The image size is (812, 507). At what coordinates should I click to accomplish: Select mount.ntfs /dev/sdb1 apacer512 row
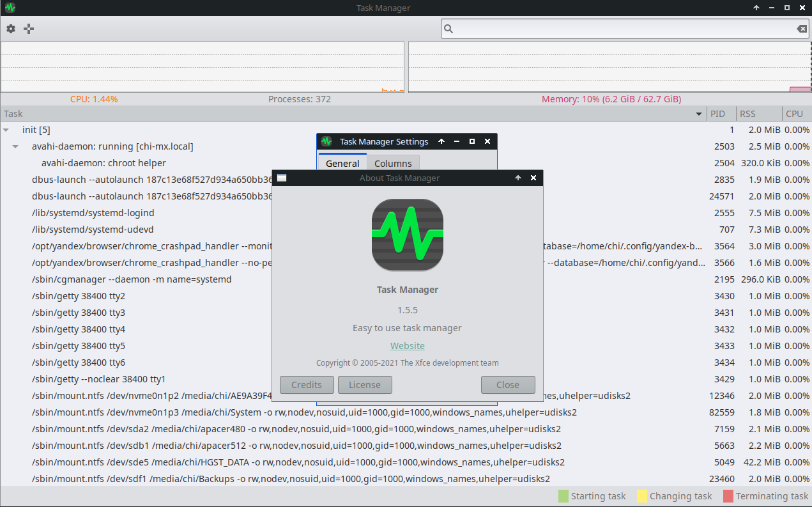tap(406, 446)
